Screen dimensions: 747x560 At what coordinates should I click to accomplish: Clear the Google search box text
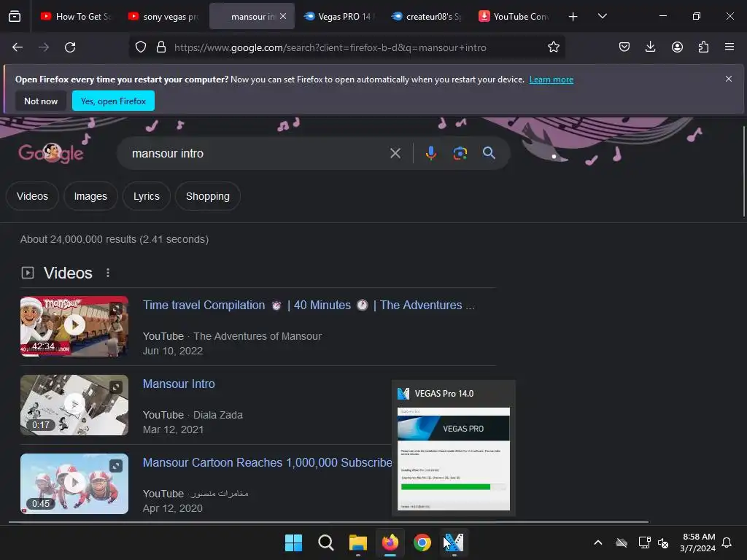(395, 153)
